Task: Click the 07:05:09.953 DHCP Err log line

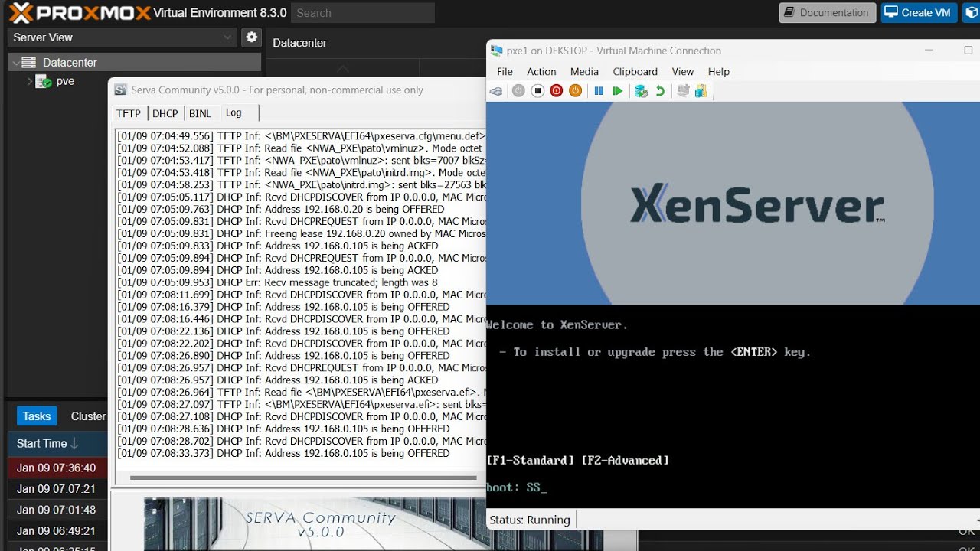Action: point(277,282)
